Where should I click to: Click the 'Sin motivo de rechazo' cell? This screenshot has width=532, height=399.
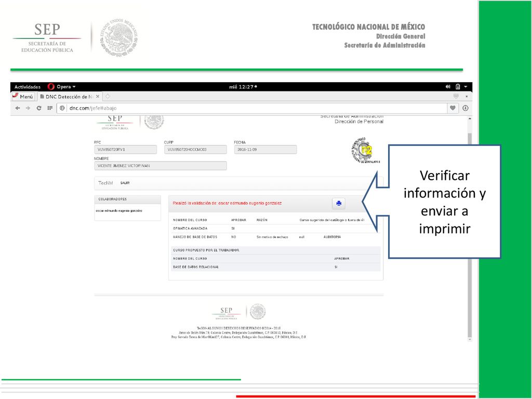point(272,237)
